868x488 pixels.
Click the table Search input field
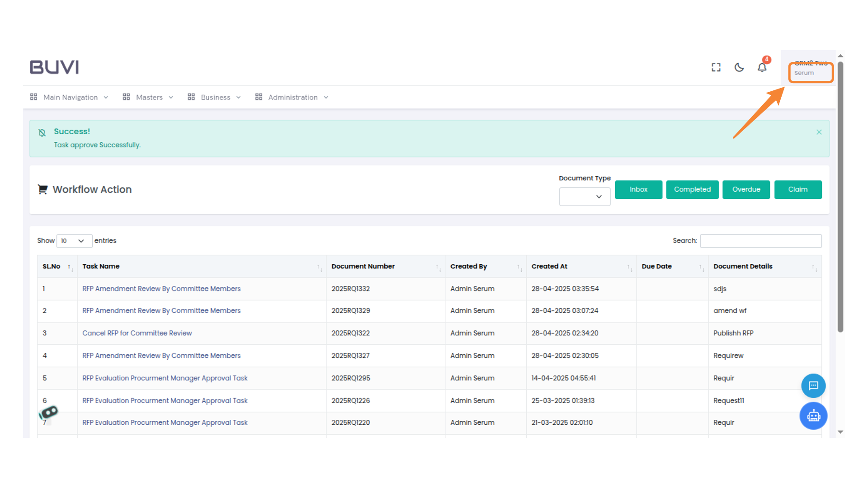click(x=760, y=241)
